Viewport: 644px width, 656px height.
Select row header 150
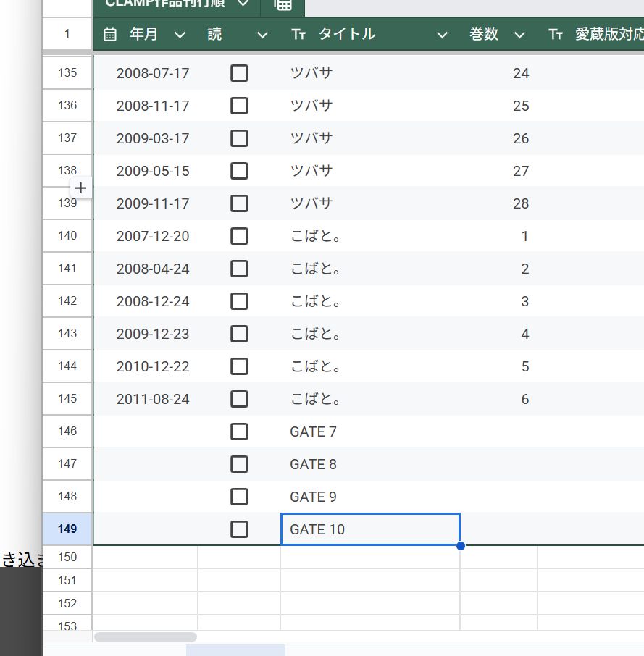tap(67, 558)
